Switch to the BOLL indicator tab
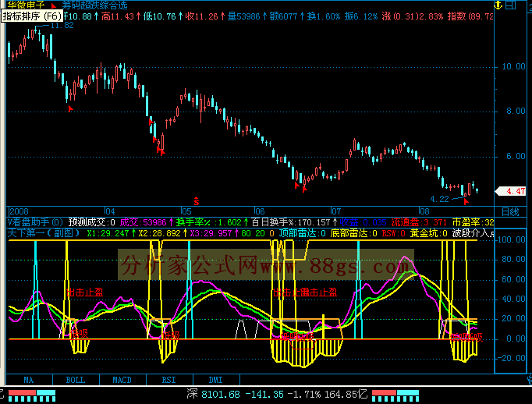Viewport: 532px width, 404px height. click(x=76, y=380)
